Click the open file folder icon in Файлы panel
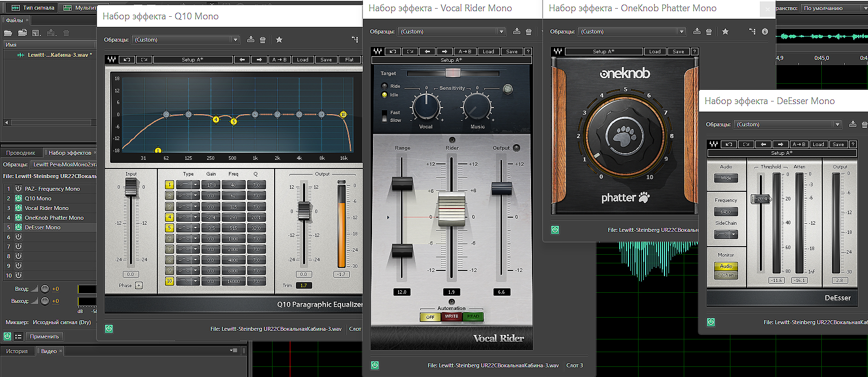The width and height of the screenshot is (868, 377). click(x=8, y=33)
